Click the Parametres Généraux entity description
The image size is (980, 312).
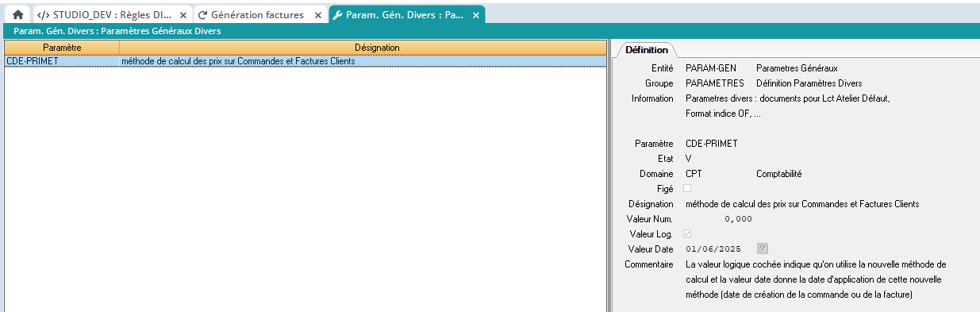tap(797, 68)
